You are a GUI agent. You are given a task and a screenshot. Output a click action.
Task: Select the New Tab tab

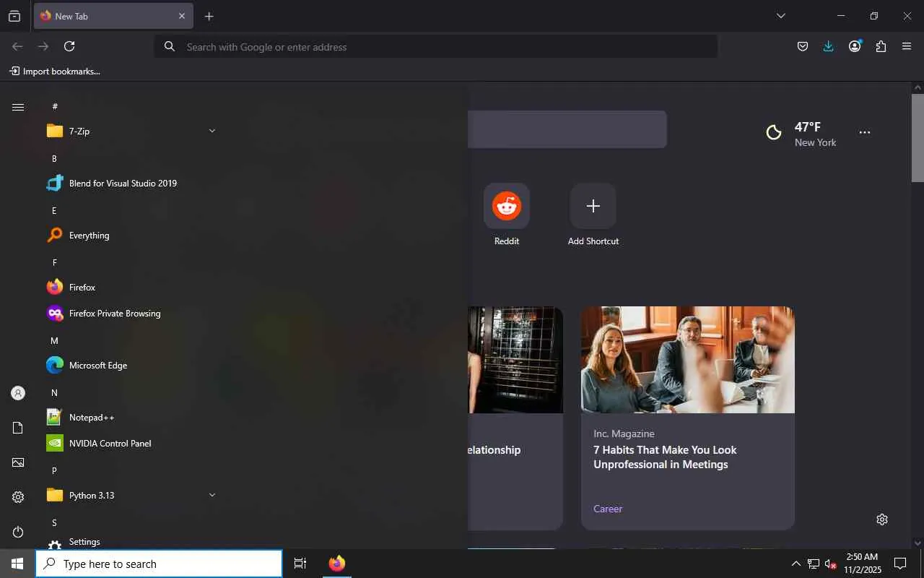pyautogui.click(x=113, y=16)
